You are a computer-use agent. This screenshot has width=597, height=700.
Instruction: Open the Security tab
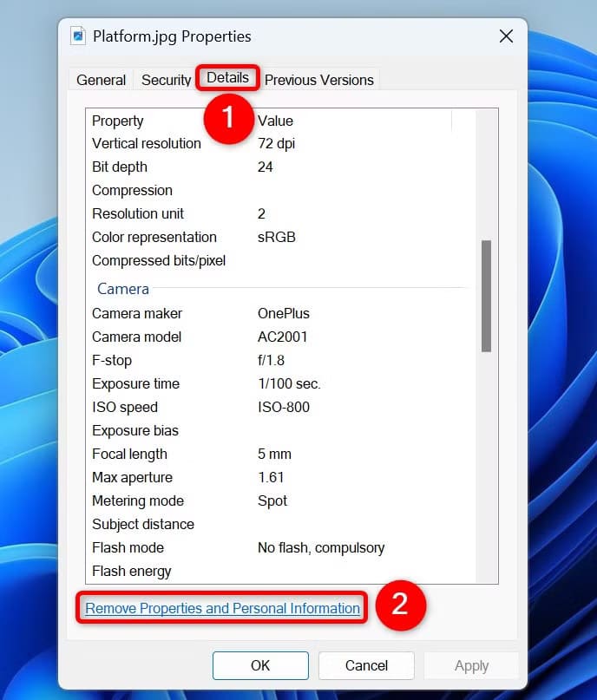coord(166,80)
